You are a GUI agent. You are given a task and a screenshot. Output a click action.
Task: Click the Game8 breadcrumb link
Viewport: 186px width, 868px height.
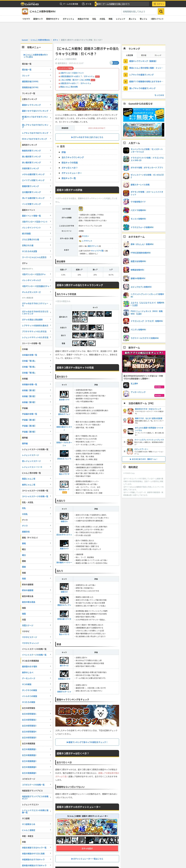[x=25, y=40]
